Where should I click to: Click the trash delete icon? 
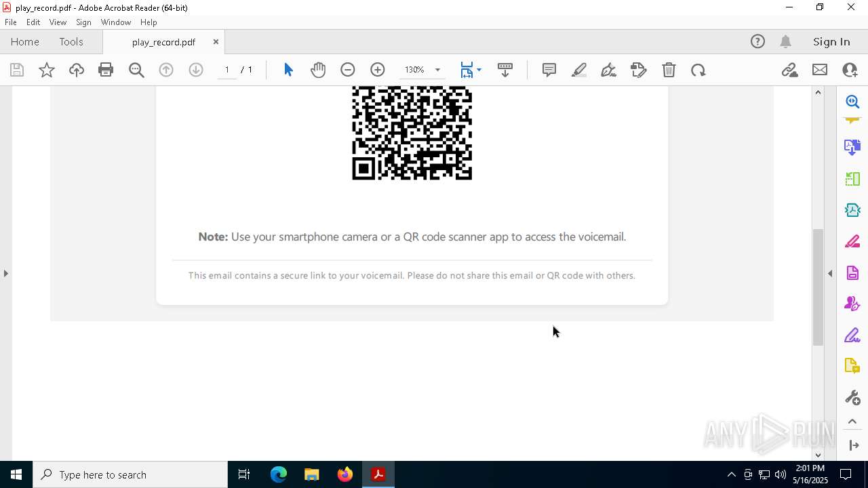(669, 70)
